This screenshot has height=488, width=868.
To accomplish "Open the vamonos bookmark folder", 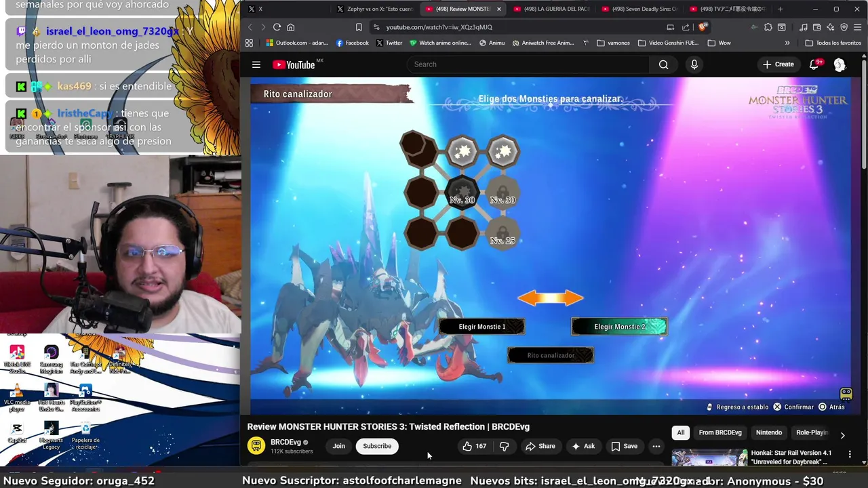I will click(x=613, y=43).
